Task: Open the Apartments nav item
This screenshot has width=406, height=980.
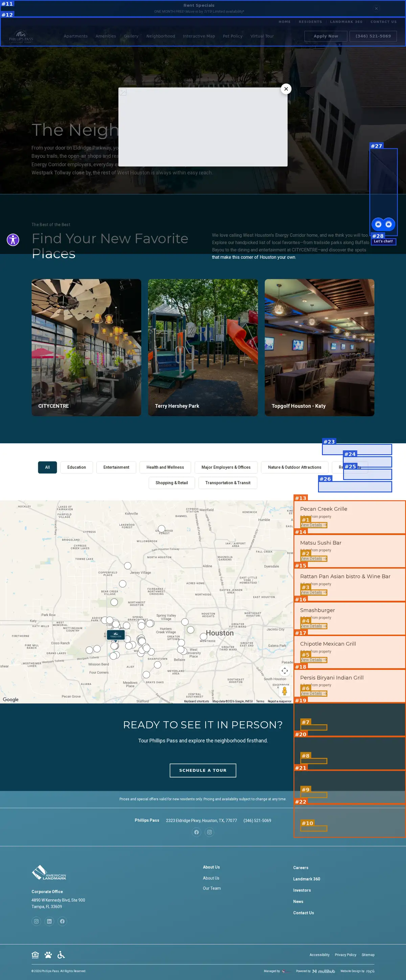Action: 76,36
